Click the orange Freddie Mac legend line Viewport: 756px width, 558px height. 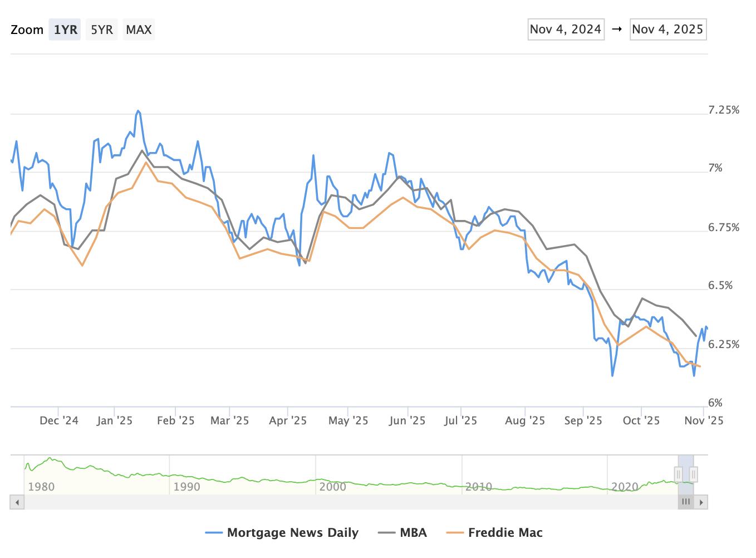click(455, 533)
